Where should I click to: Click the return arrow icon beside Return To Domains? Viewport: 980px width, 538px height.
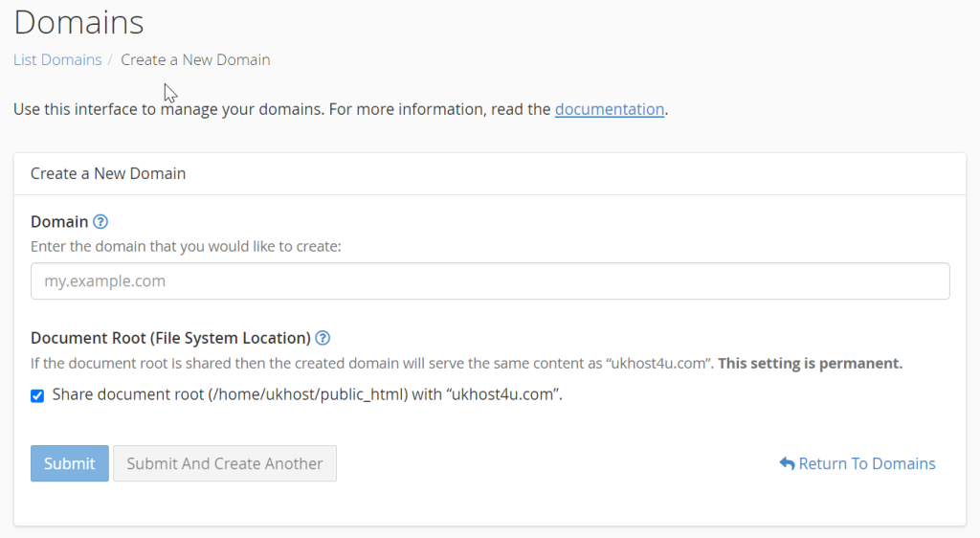[787, 463]
